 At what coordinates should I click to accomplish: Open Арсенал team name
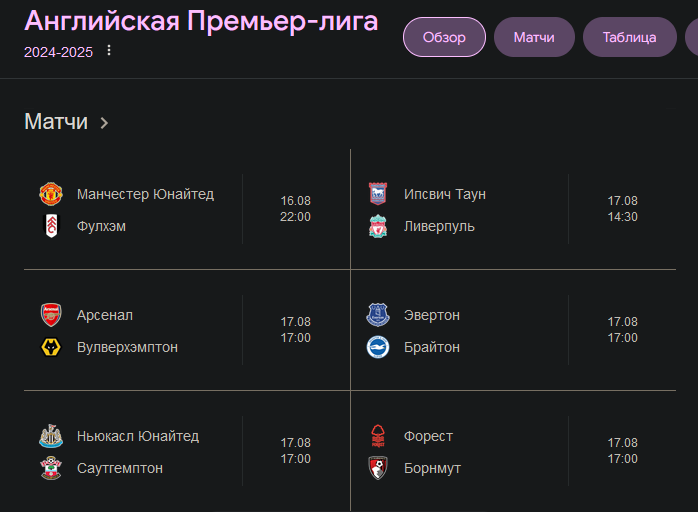[x=105, y=315]
